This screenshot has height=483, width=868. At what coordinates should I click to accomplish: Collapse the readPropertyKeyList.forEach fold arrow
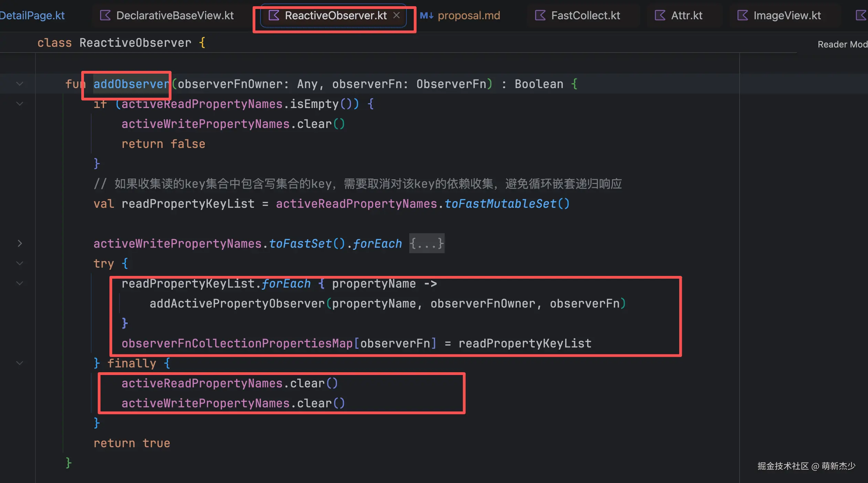point(20,283)
